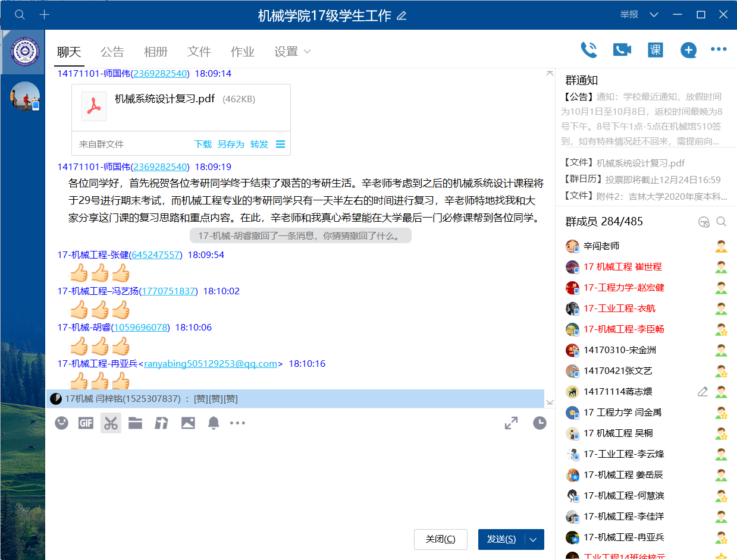
Task: Select member 辛闯老师 in the member list
Action: [601, 246]
